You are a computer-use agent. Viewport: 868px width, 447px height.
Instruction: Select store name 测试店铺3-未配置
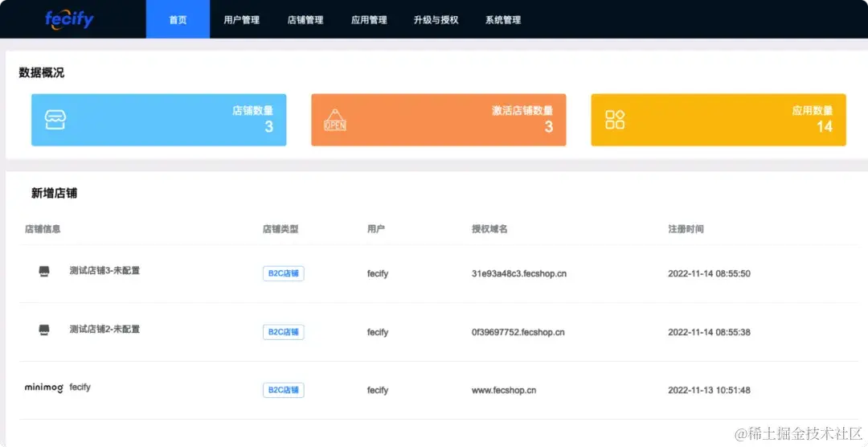pyautogui.click(x=104, y=271)
